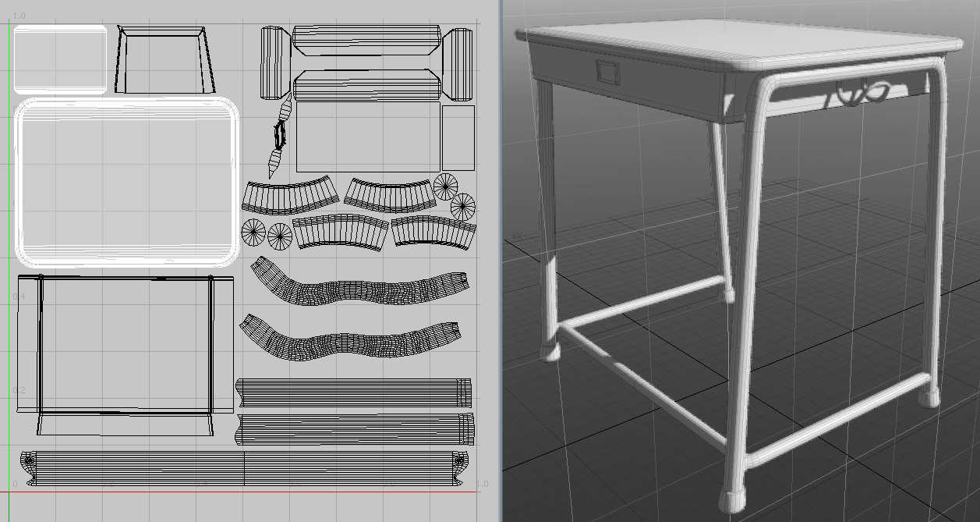Select the small white UV island near 1.0
The width and height of the screenshot is (980, 522).
pyautogui.click(x=61, y=59)
